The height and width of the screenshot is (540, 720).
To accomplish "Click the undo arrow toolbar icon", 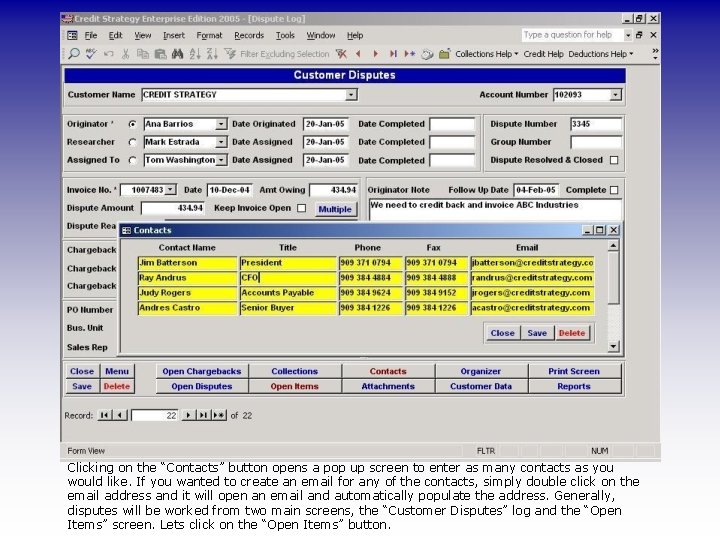I will pos(108,54).
